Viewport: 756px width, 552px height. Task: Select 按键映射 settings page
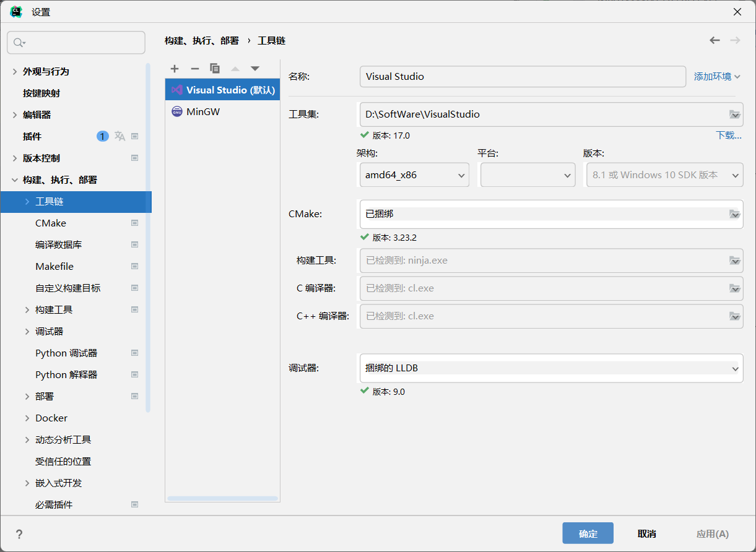(x=41, y=93)
